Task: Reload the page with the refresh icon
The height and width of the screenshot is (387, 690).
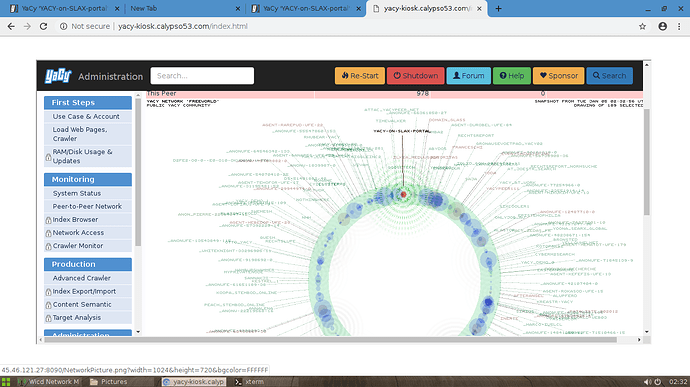Action: tap(43, 26)
